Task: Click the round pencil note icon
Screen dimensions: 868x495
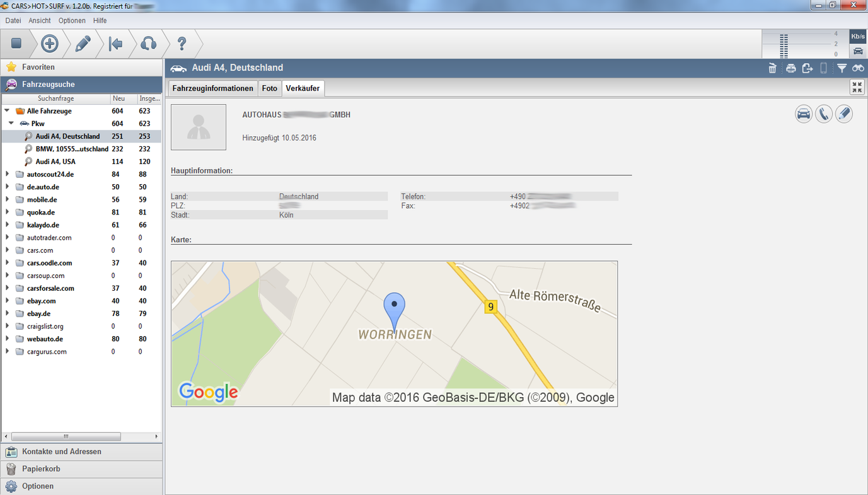Action: point(844,114)
